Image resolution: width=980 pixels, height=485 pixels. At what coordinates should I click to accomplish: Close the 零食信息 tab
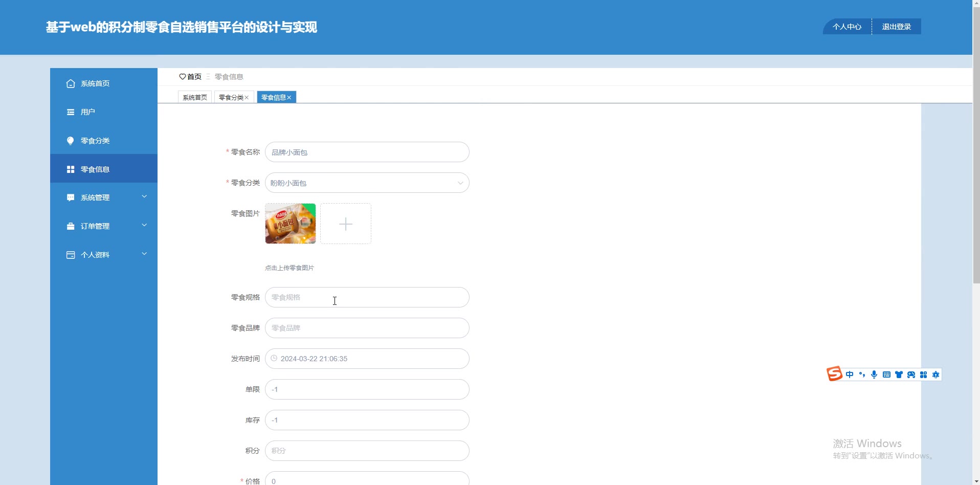click(x=289, y=97)
